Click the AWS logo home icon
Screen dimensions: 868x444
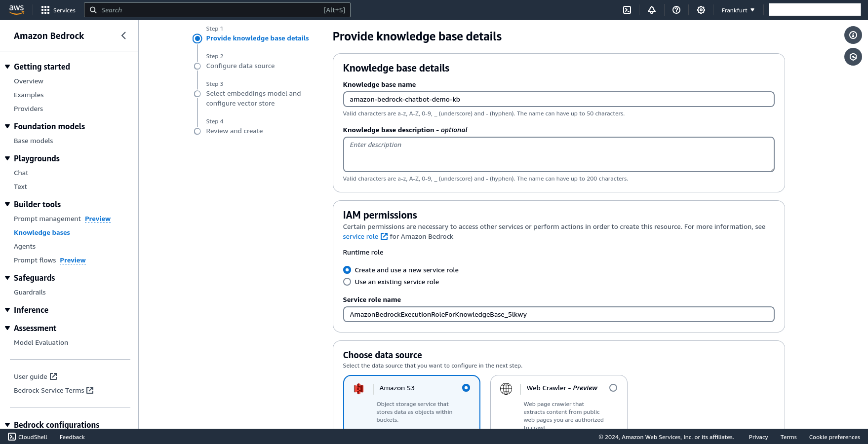coord(16,10)
